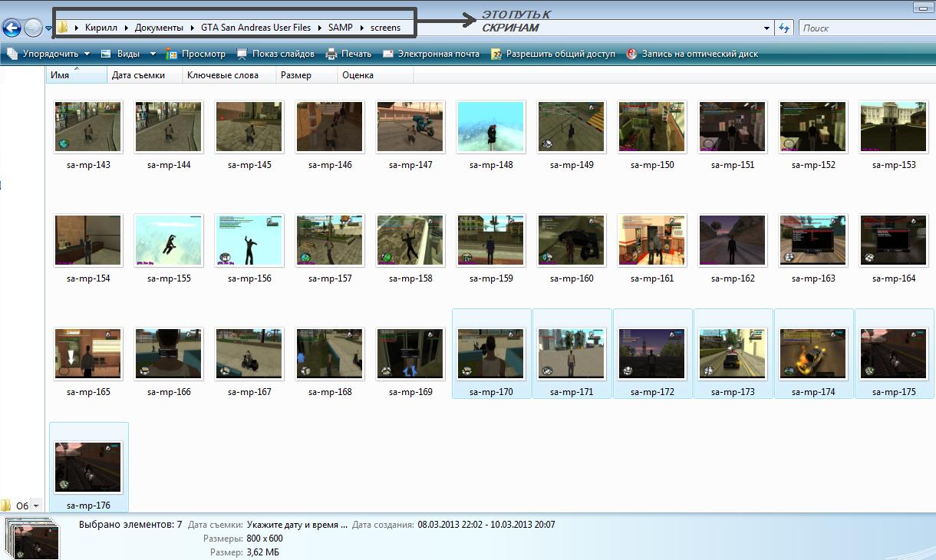Select thumbnail sa-mp-165
Screen dimensions: 936x560
[x=88, y=354]
